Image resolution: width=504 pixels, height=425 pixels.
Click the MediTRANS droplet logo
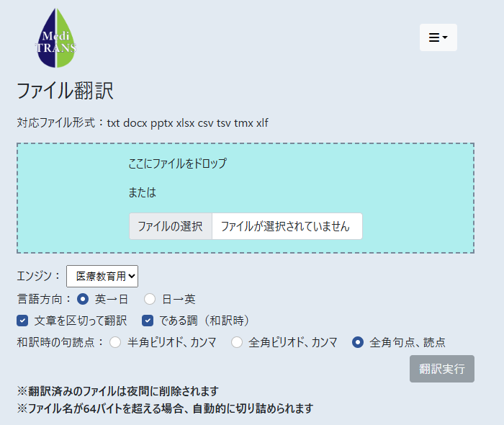pyautogui.click(x=57, y=39)
